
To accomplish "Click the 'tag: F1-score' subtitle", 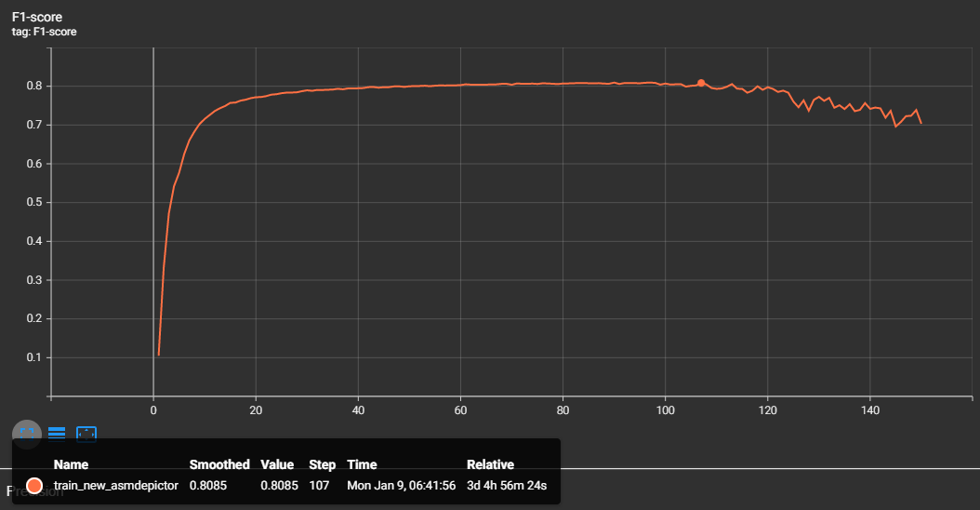I will pyautogui.click(x=45, y=32).
